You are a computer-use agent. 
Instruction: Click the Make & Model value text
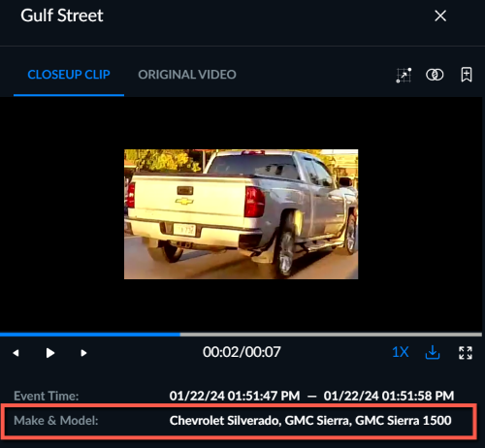310,421
